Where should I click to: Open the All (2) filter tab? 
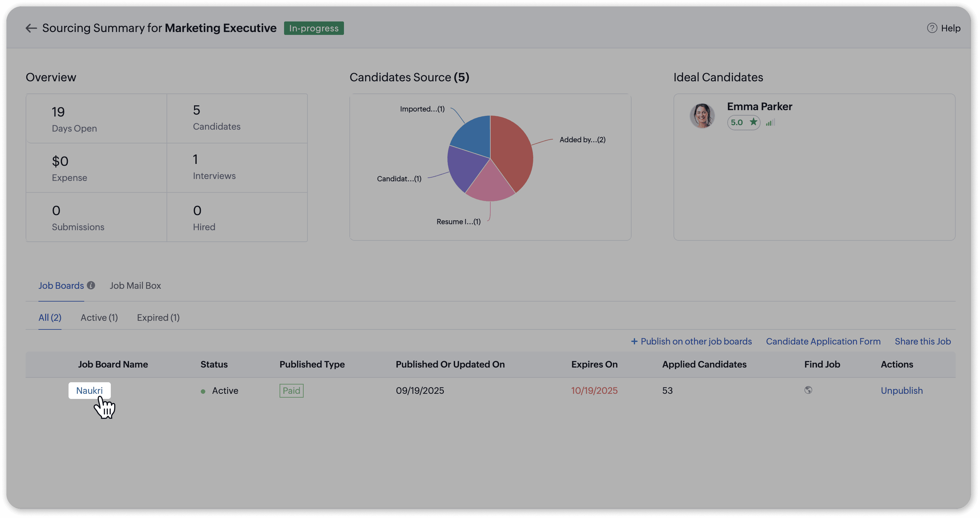tap(50, 318)
